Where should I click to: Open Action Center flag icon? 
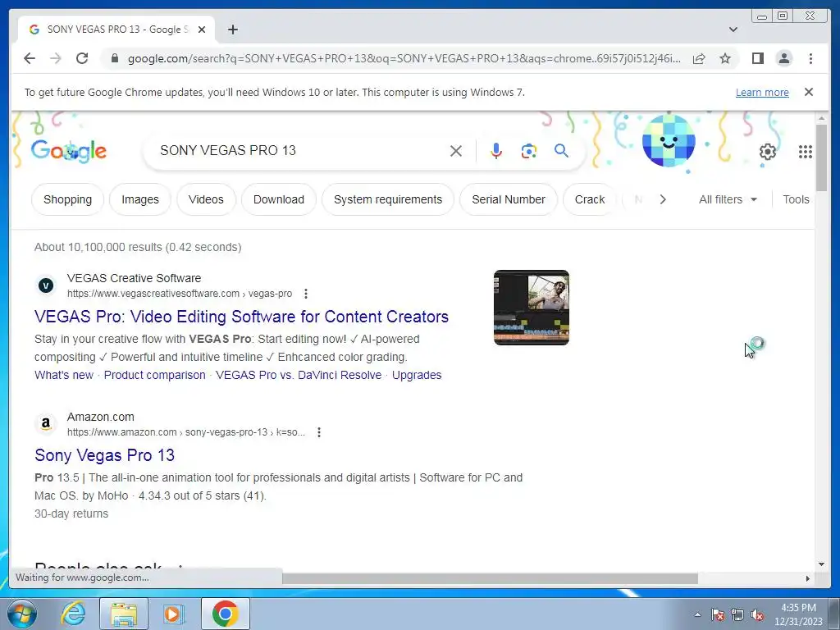[717, 615]
